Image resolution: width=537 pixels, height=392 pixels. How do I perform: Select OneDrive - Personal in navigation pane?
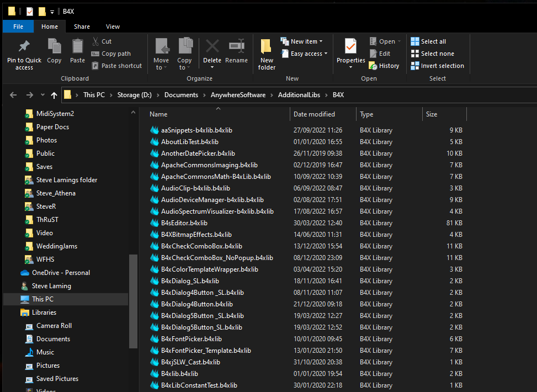tap(61, 273)
